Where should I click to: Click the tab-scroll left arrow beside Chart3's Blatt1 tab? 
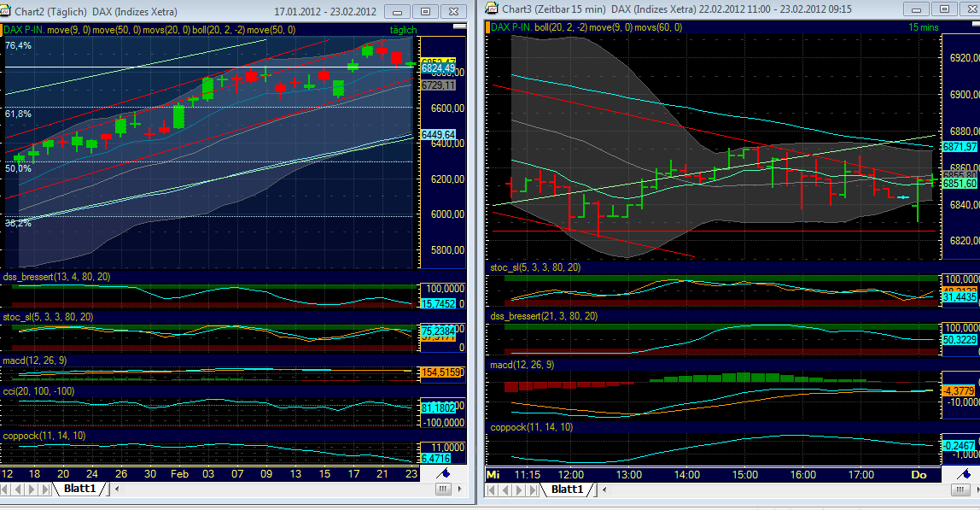(604, 489)
